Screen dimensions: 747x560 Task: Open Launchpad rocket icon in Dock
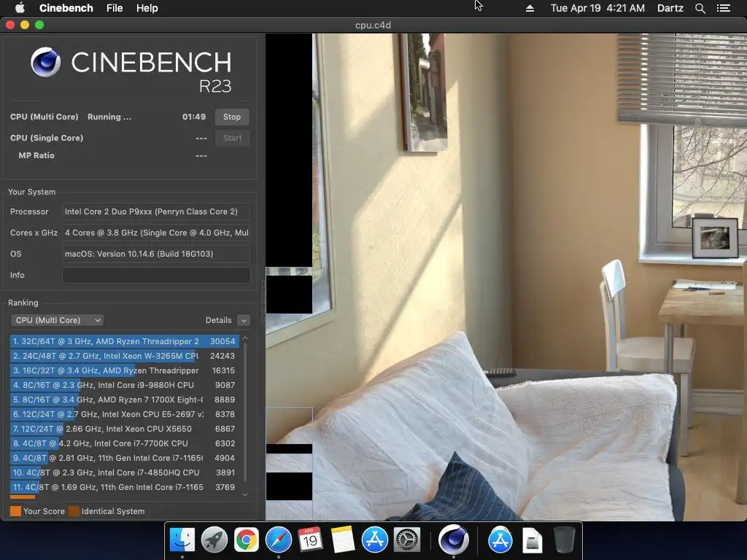214,540
